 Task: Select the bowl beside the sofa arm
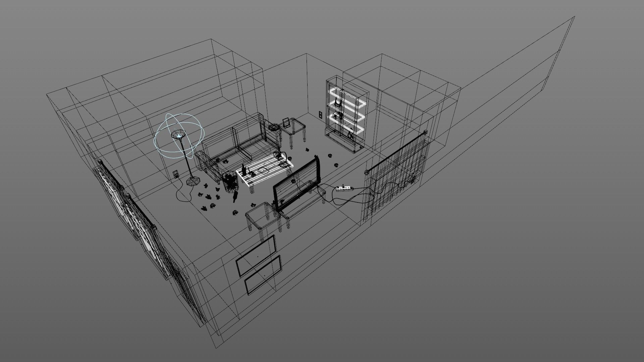(274, 127)
